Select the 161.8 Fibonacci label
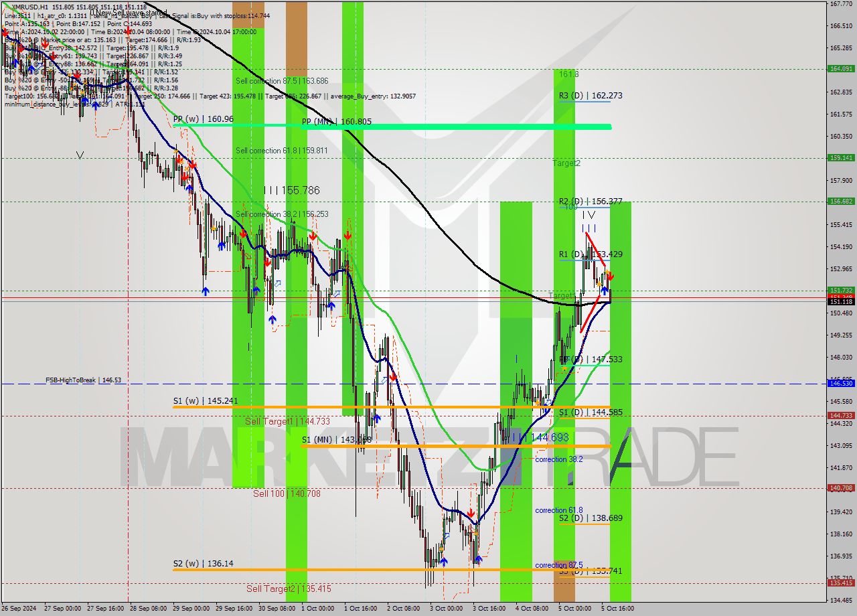Viewport: 857px width, 616px height. [569, 74]
